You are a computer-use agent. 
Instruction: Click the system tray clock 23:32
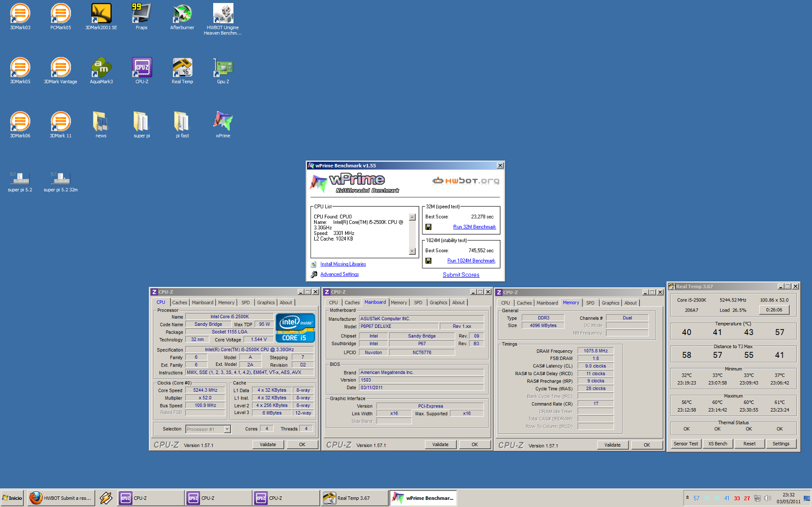[789, 495]
